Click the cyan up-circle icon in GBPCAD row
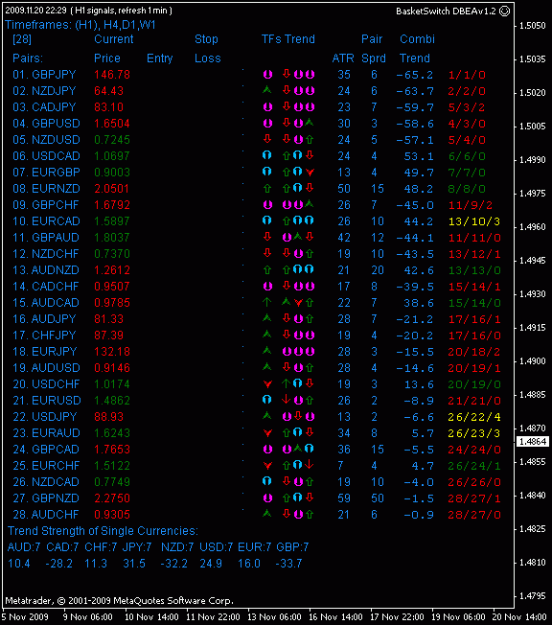This screenshot has height=625, width=552. click(309, 449)
